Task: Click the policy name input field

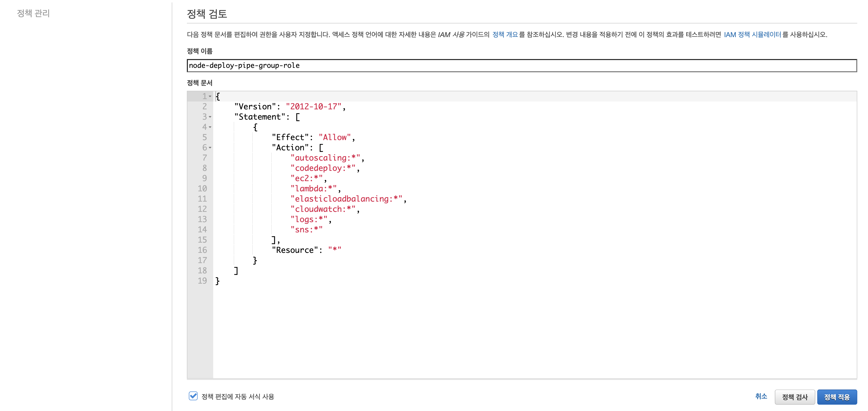Action: (521, 65)
